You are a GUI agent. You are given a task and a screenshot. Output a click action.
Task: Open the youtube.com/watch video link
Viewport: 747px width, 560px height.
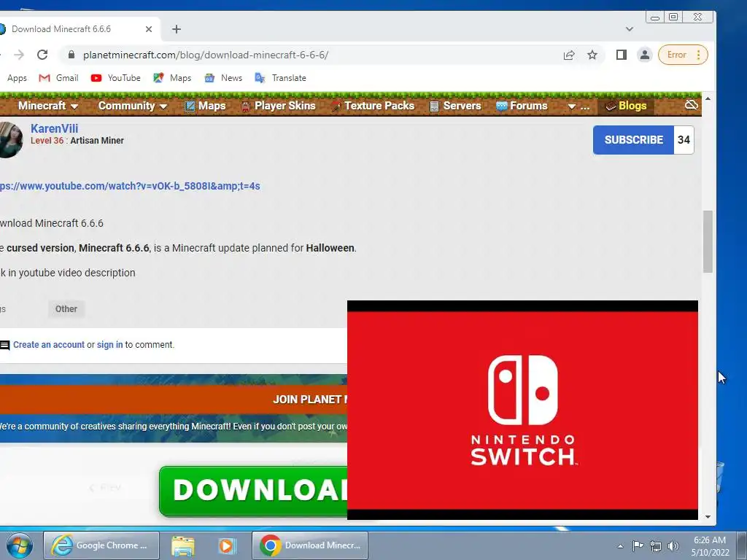[130, 186]
